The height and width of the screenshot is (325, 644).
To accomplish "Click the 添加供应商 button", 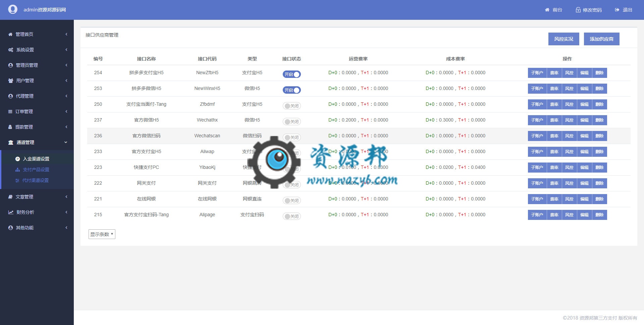I will (x=601, y=39).
